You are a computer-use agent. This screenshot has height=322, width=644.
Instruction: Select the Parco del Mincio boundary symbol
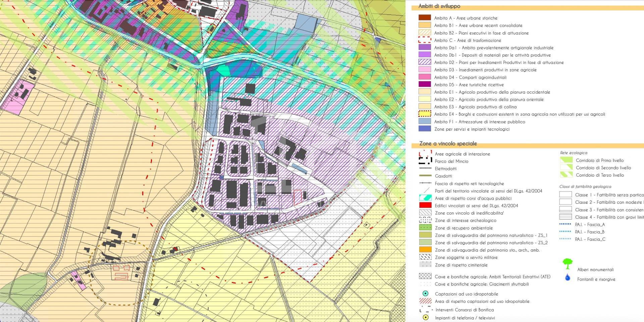tap(425, 161)
